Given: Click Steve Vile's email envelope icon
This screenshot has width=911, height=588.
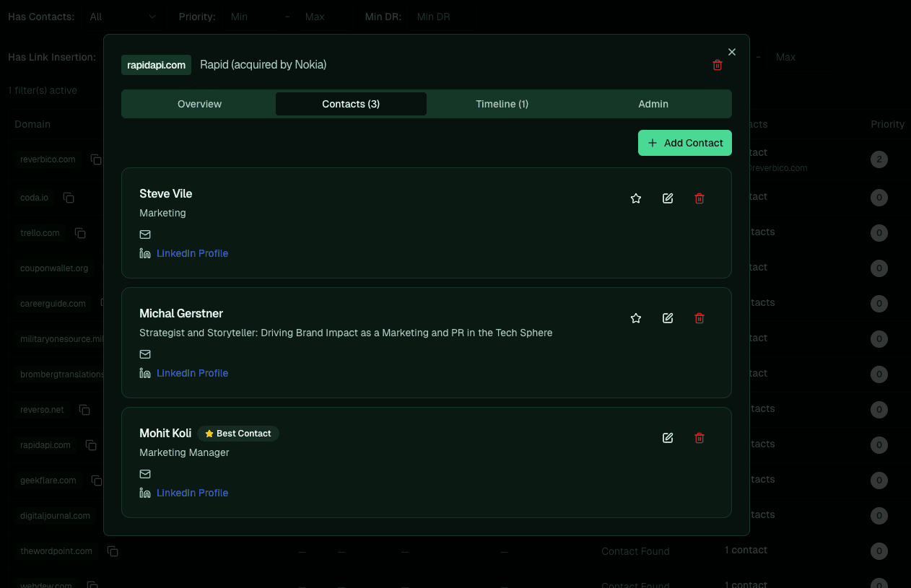Looking at the screenshot, I should click(x=145, y=234).
